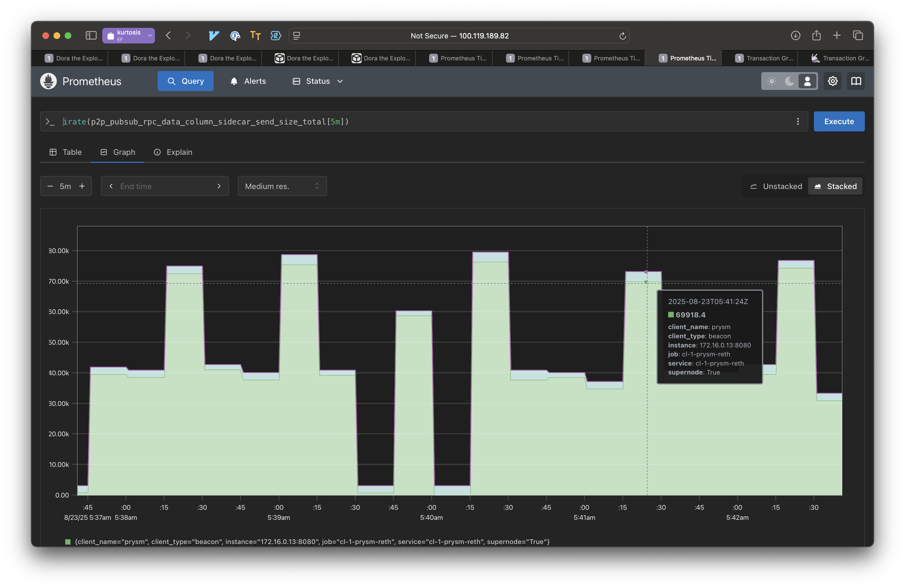The height and width of the screenshot is (588, 905).
Task: Switch to the first Prometheus Ti... tab
Action: [458, 58]
